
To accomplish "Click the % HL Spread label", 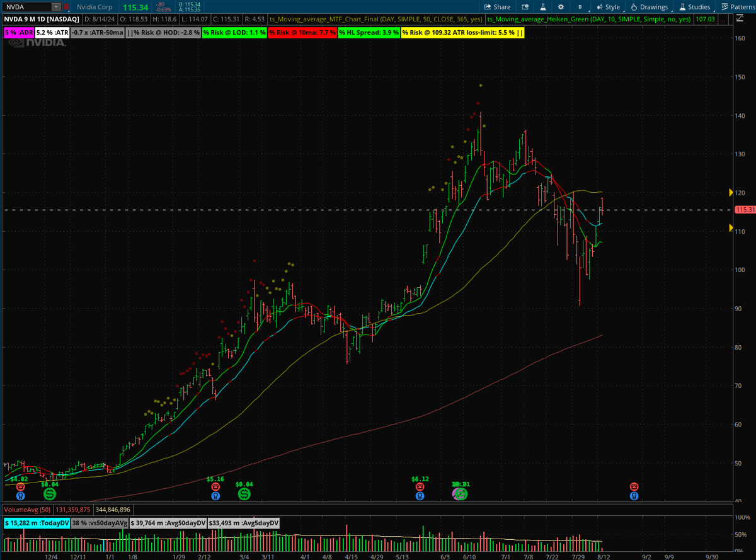I will coord(369,31).
